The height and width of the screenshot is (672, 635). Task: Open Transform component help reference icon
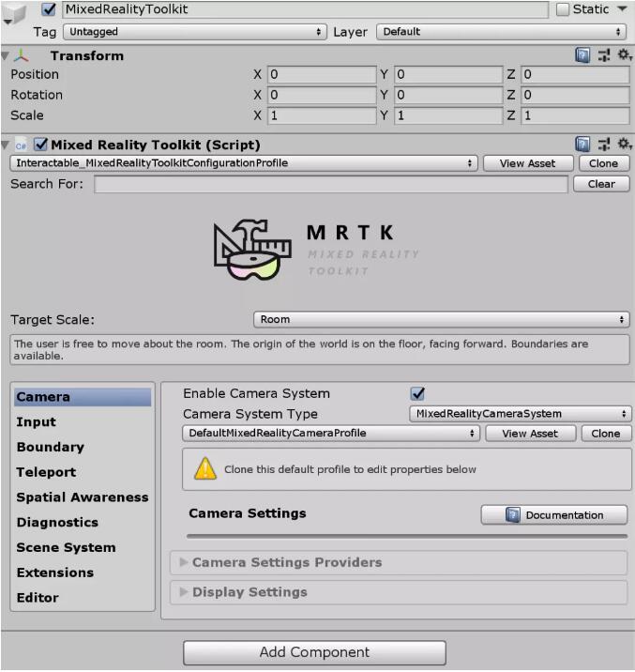[x=582, y=55]
